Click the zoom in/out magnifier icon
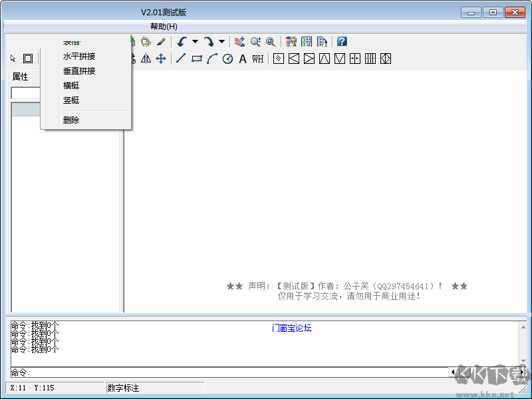Screen dimensions: 532x399 (x=255, y=42)
